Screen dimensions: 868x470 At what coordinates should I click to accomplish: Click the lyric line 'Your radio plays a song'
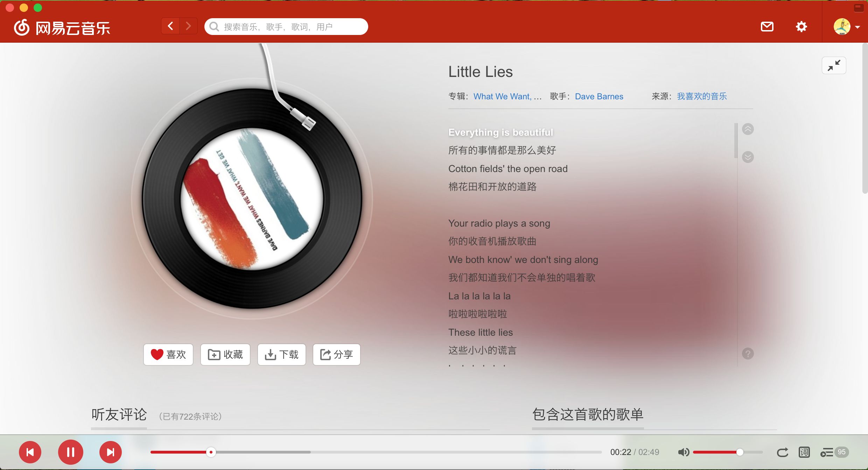[x=499, y=223]
